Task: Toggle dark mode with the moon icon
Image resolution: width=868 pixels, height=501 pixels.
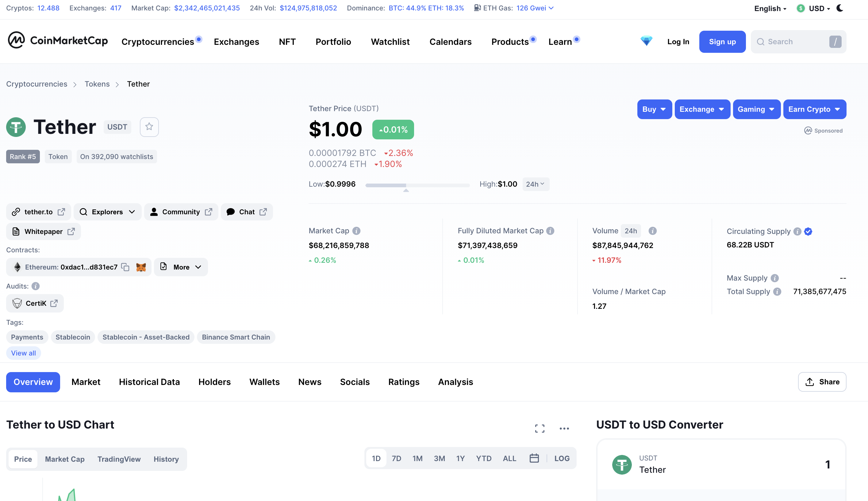Action: (x=840, y=8)
